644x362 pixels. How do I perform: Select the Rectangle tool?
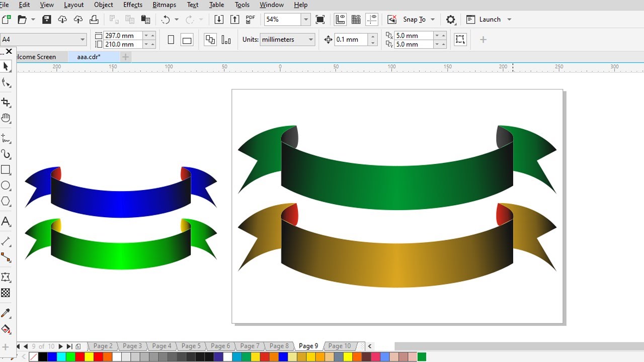(x=6, y=170)
